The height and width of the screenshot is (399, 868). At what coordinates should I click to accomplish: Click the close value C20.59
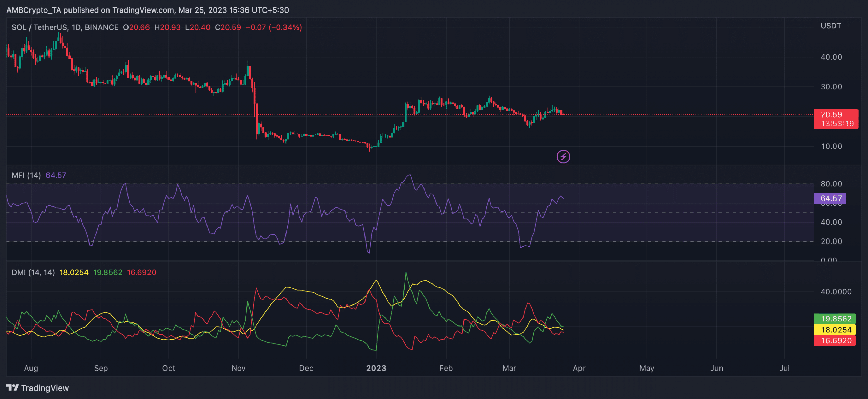pyautogui.click(x=228, y=27)
